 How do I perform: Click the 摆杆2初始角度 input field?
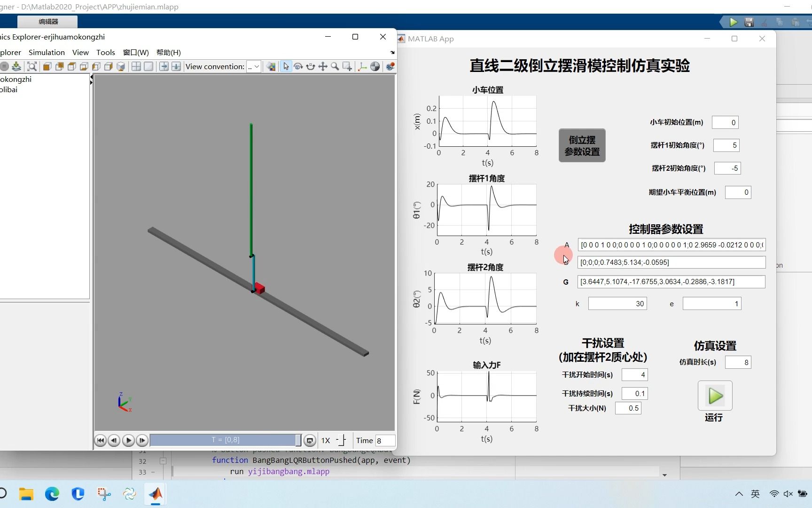[x=727, y=168]
